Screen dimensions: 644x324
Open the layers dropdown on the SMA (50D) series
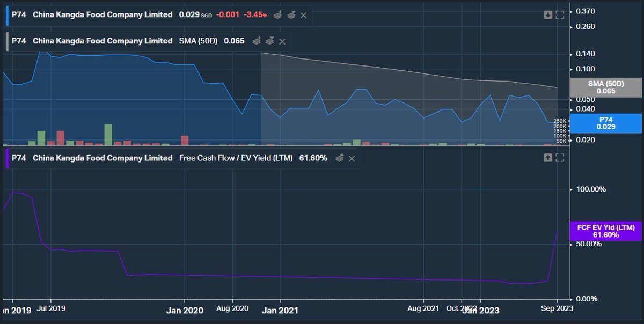tap(269, 41)
